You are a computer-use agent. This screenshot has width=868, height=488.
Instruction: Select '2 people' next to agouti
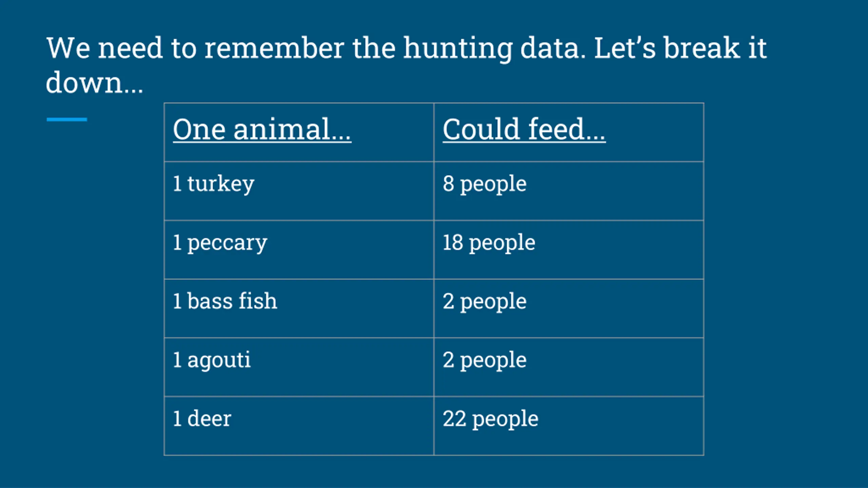click(x=569, y=367)
